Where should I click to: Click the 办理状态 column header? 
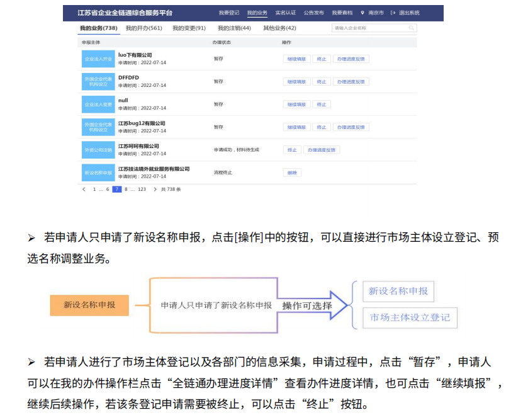[x=222, y=42]
